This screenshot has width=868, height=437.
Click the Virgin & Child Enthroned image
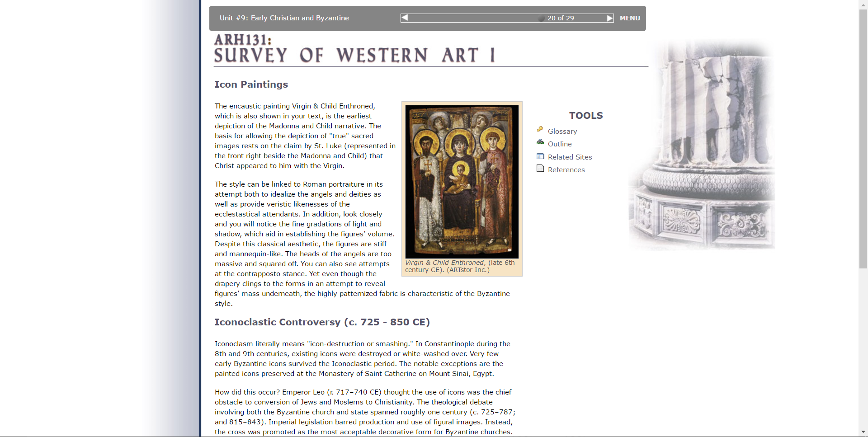click(462, 182)
